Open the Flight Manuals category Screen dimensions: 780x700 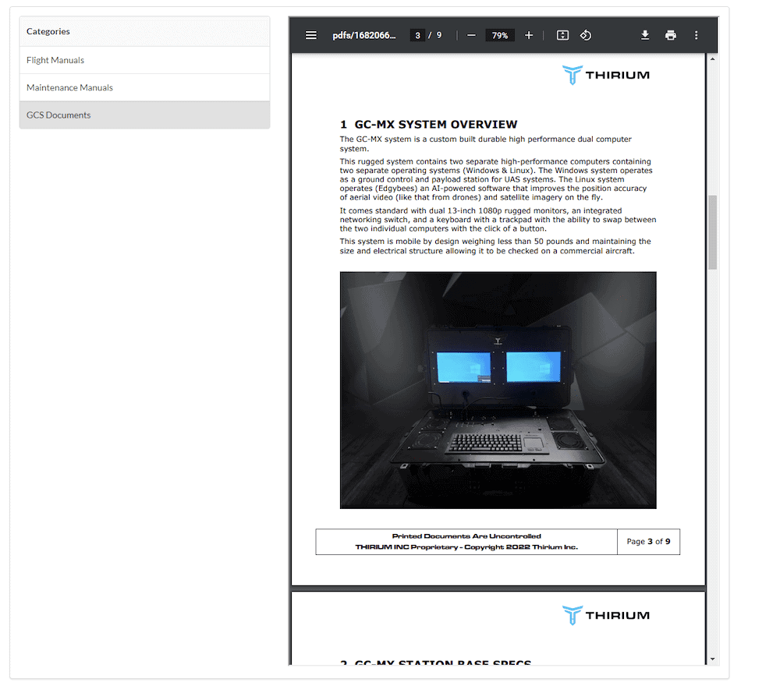point(145,60)
